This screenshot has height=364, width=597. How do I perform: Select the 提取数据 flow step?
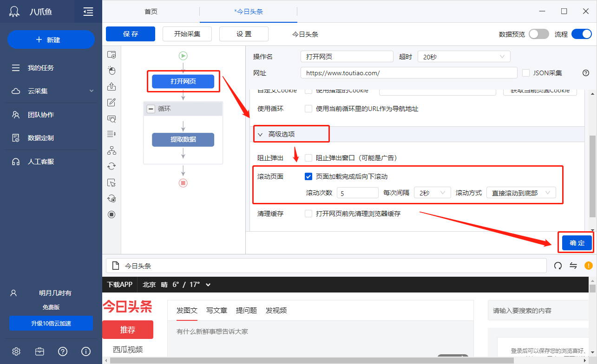click(183, 139)
